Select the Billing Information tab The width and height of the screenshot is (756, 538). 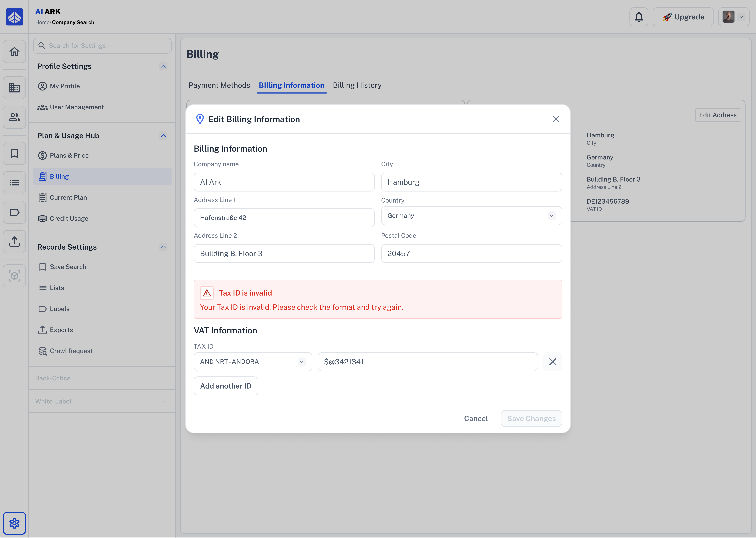point(292,86)
